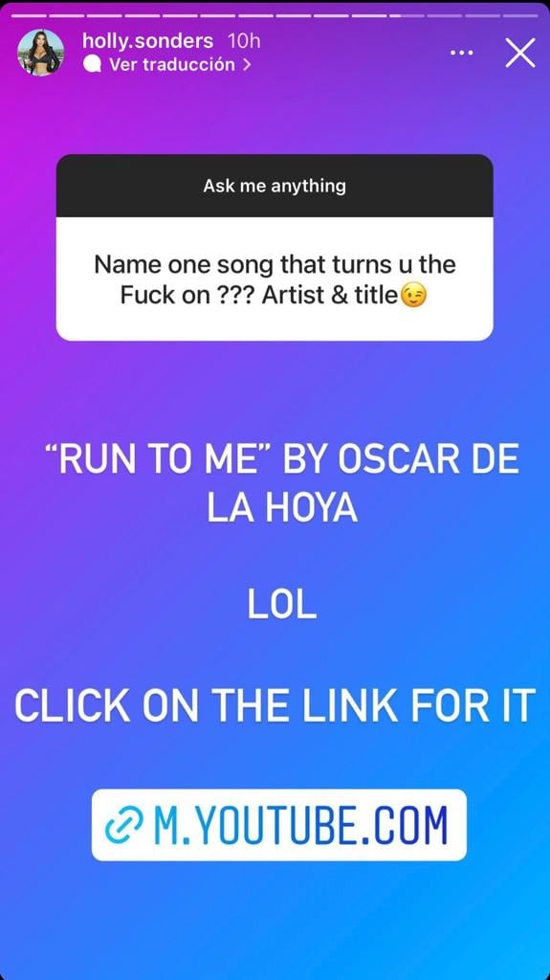Click the winking face emoji
Screen dimensions: 550x980
tap(414, 295)
